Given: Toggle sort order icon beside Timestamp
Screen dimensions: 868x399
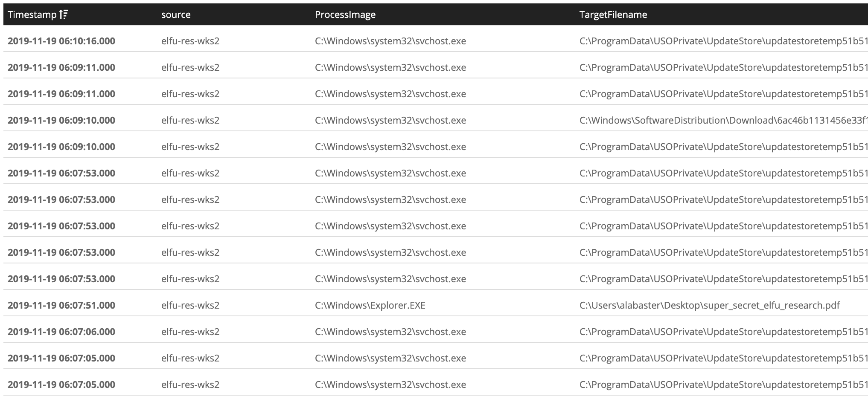Looking at the screenshot, I should point(64,14).
